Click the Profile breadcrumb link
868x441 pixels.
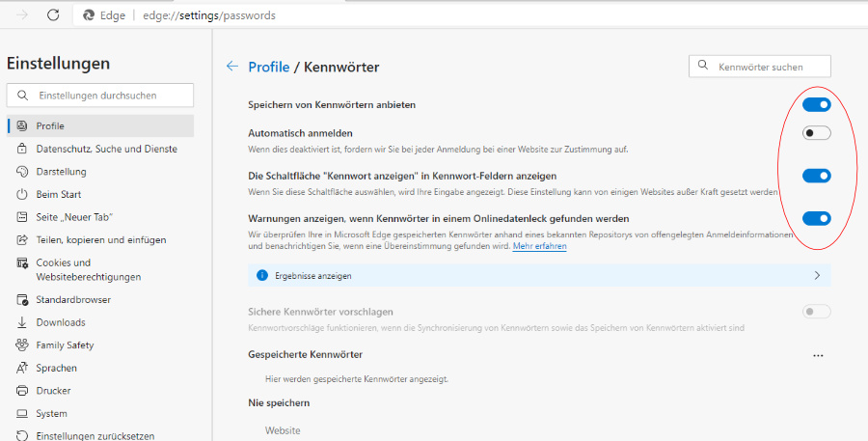click(x=268, y=67)
